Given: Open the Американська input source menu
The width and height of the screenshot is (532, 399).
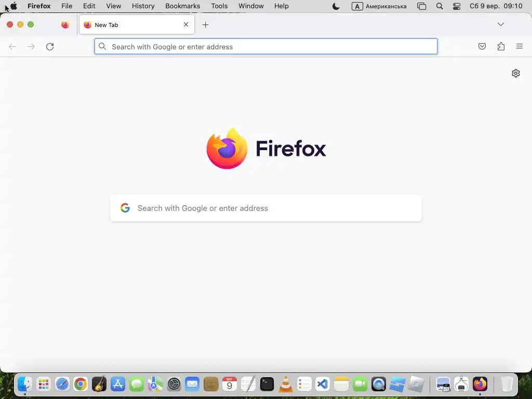Looking at the screenshot, I should [x=379, y=6].
